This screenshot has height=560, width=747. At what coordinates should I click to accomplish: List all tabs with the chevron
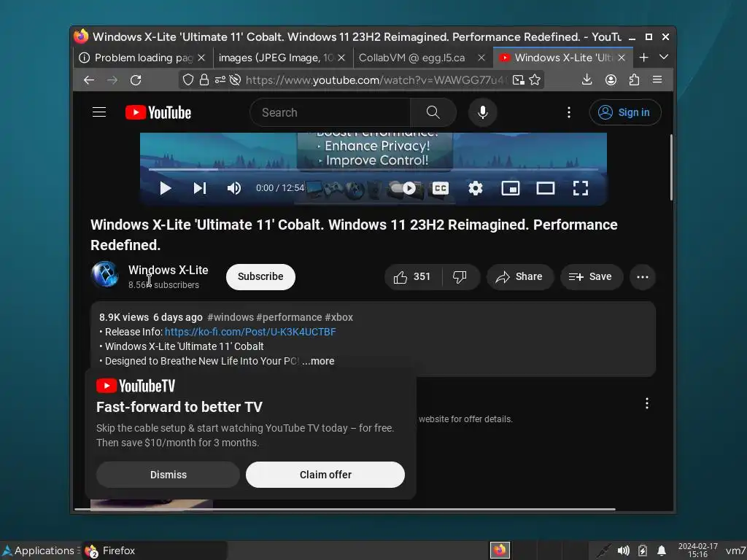pos(664,57)
